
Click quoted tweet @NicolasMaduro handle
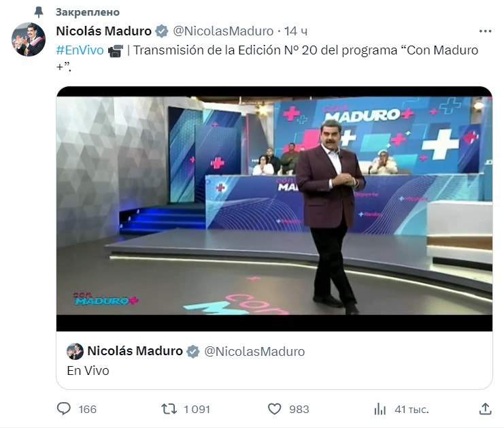(254, 352)
